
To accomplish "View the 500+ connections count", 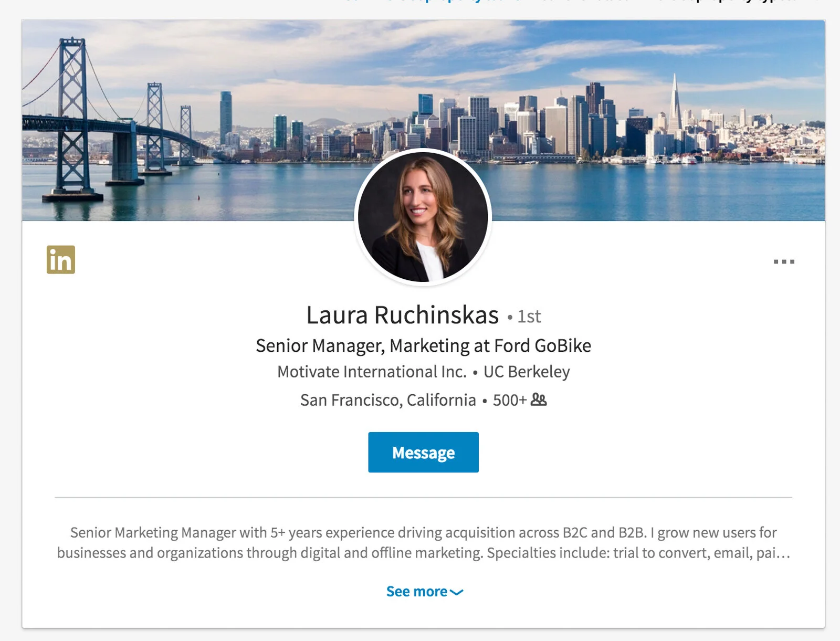I will pos(509,400).
